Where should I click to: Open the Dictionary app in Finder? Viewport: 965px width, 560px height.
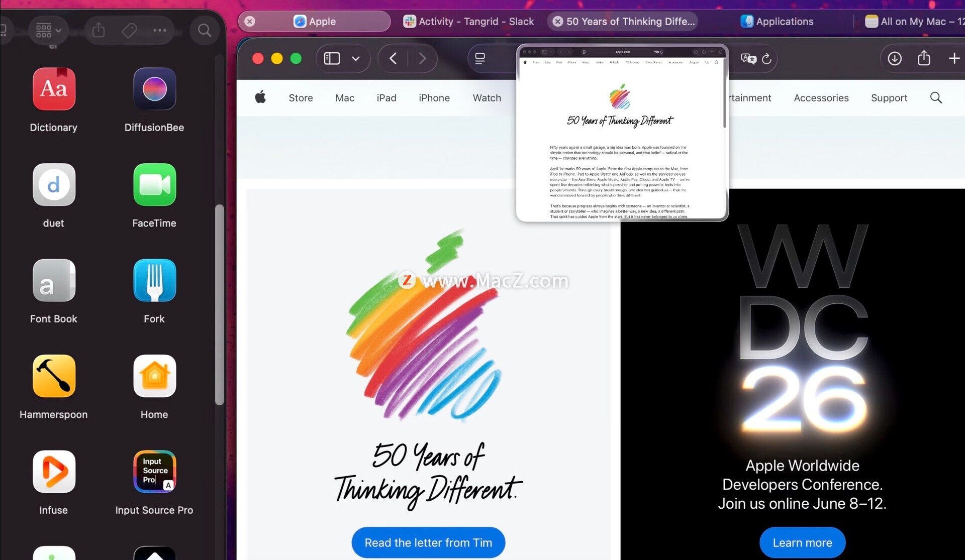54,89
